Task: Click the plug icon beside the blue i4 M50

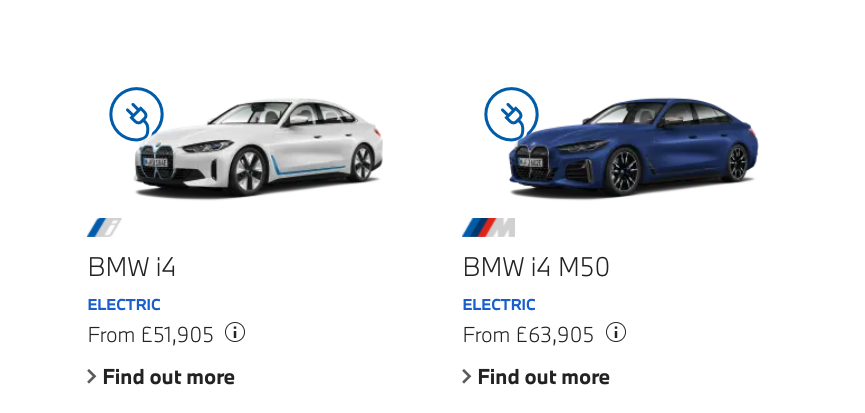Action: [511, 114]
